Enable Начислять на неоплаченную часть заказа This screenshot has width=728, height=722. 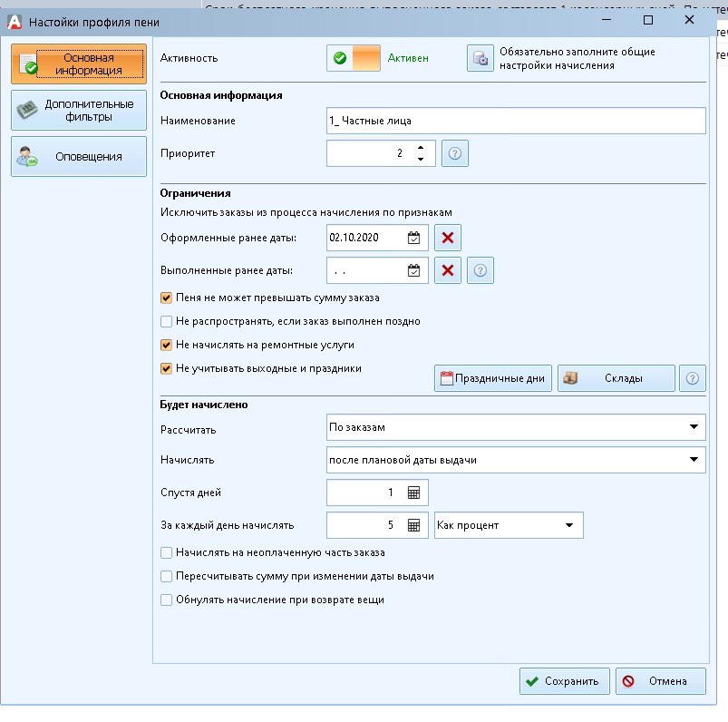click(x=166, y=552)
